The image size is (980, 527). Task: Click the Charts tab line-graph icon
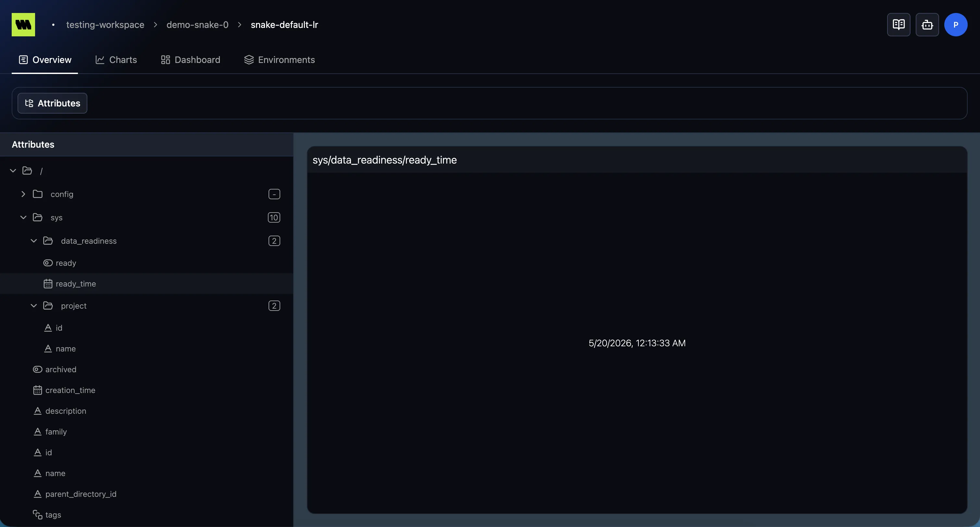point(100,60)
